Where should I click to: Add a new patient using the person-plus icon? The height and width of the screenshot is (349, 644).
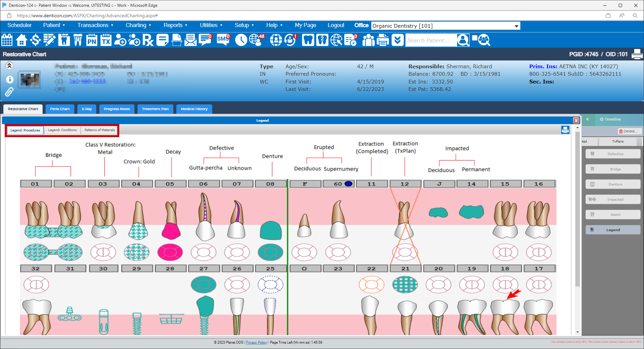tap(120, 40)
